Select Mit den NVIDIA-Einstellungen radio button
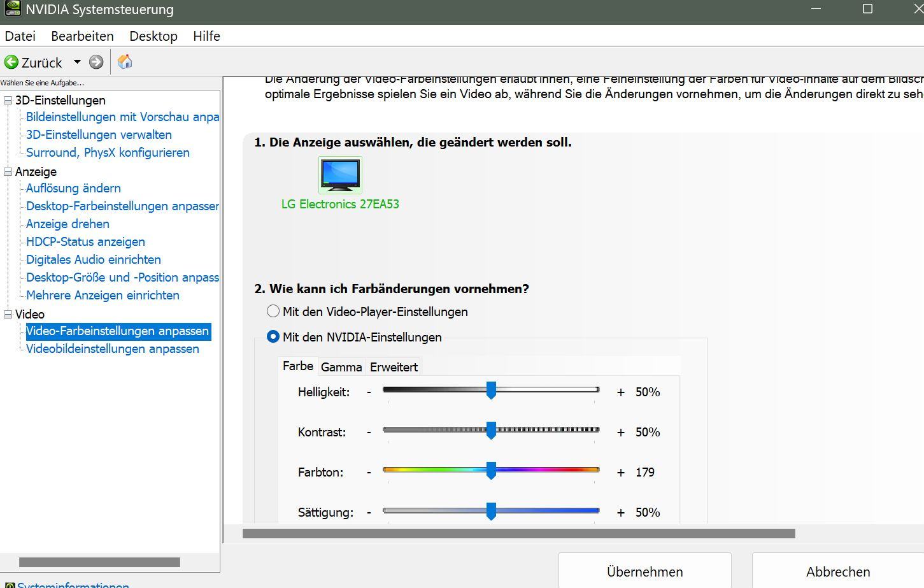 point(273,337)
